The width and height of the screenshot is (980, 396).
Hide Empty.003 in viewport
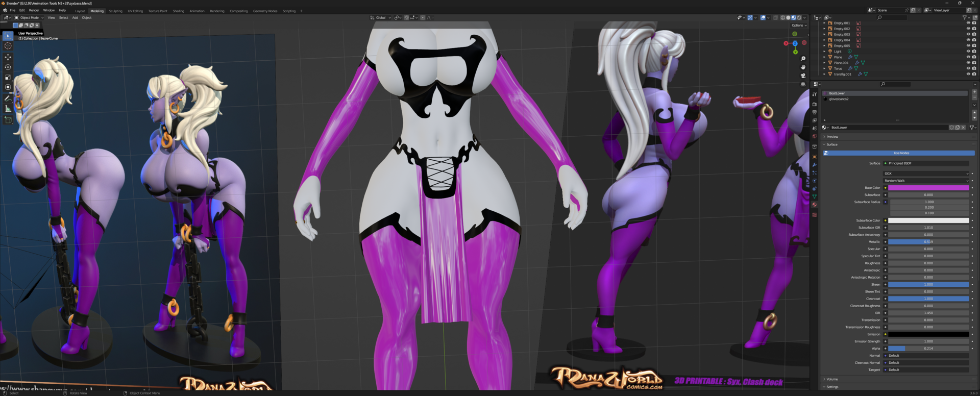[x=968, y=35]
